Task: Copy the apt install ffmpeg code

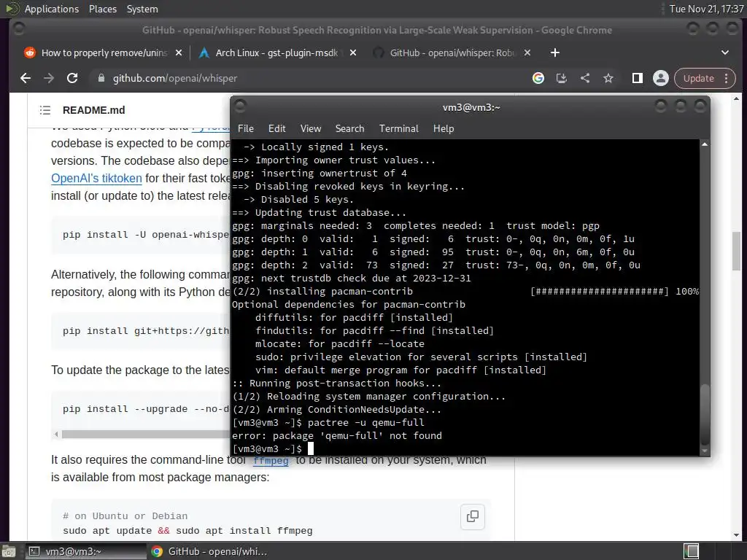Action: pos(473,516)
